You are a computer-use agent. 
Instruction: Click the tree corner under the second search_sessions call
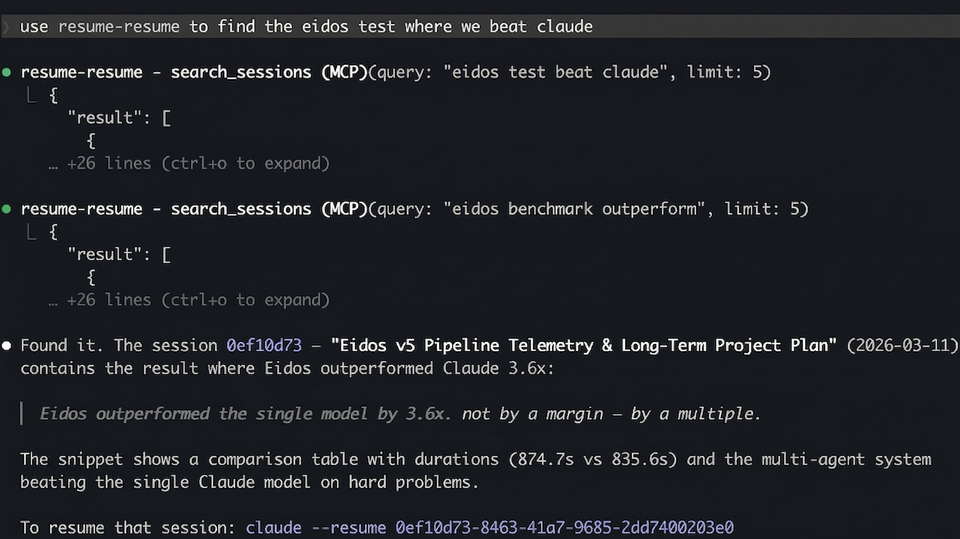(31, 232)
